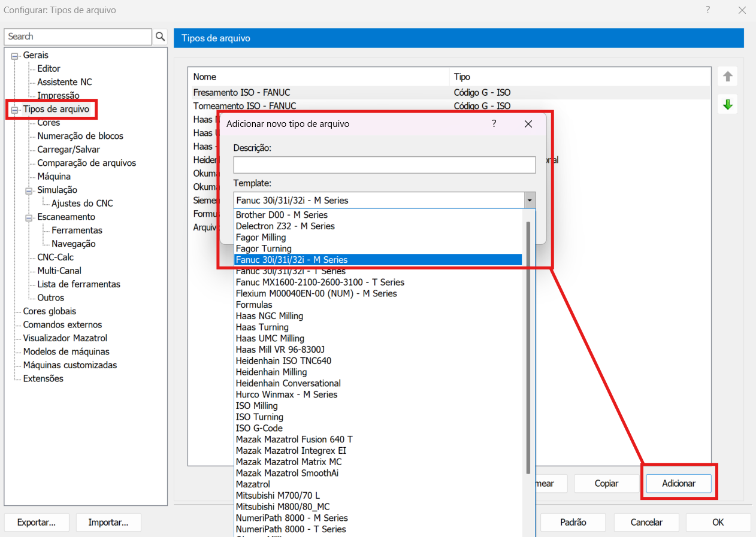Choose NumeriPath 8000 - M Series template
The image size is (756, 537).
(378, 518)
